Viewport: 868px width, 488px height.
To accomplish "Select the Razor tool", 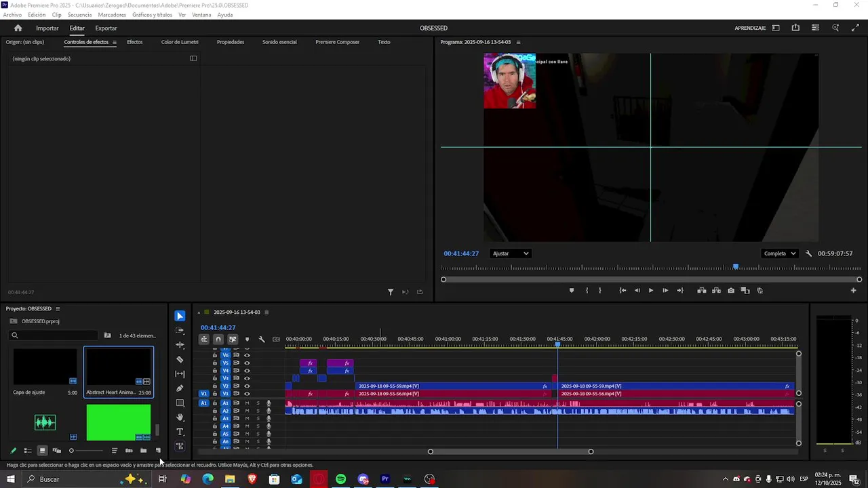I will [180, 359].
